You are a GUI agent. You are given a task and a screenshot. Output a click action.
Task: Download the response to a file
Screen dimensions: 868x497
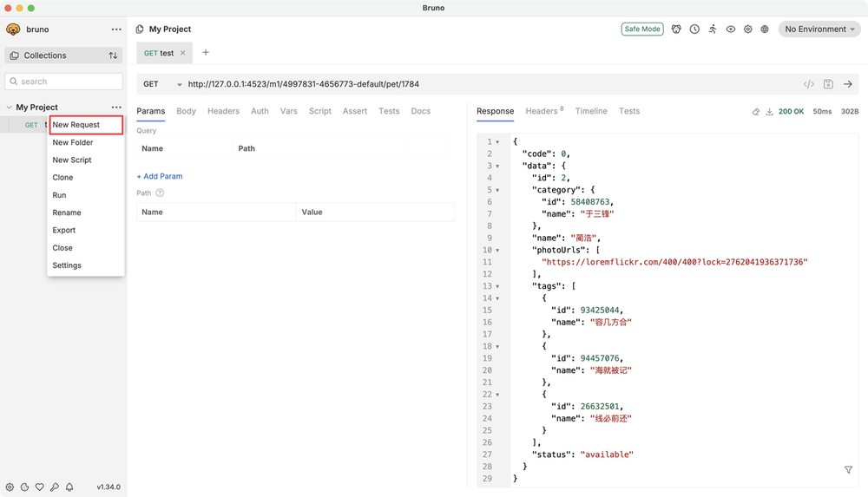[x=769, y=112]
